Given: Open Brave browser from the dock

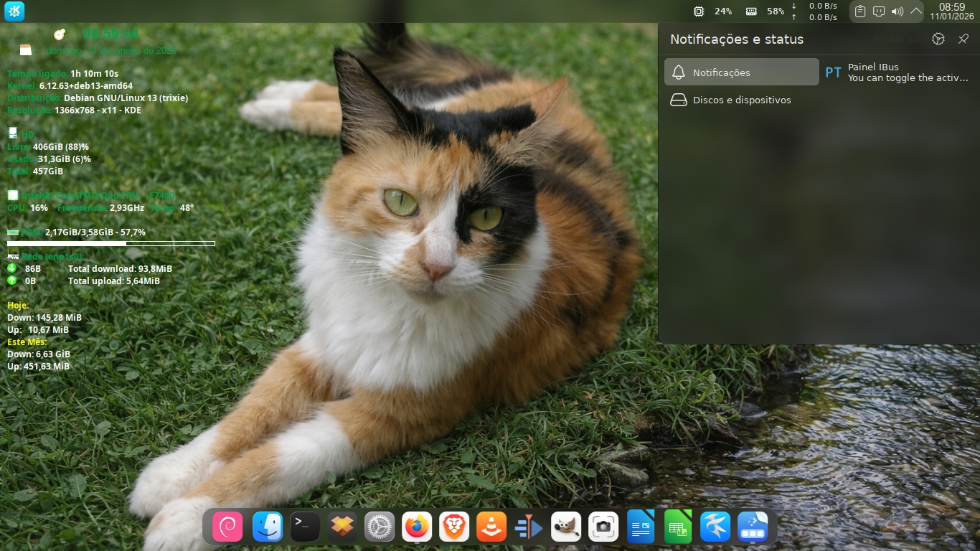Looking at the screenshot, I should (x=454, y=527).
